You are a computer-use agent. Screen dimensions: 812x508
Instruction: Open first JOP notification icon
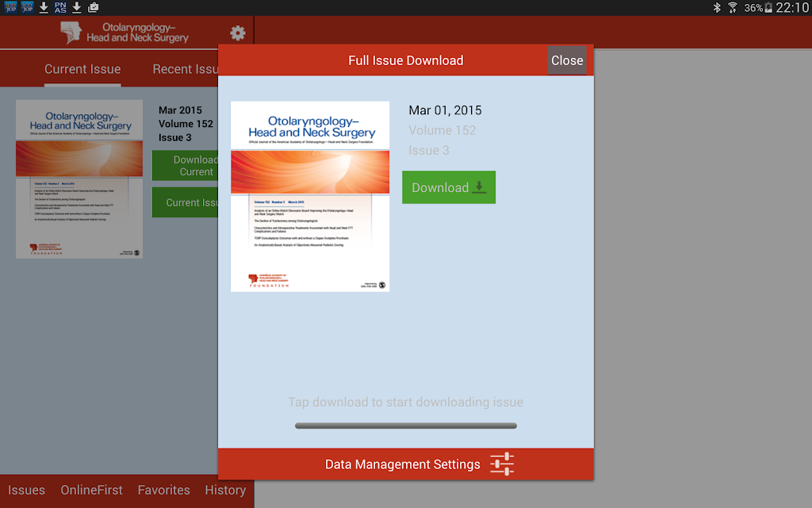pos(10,7)
